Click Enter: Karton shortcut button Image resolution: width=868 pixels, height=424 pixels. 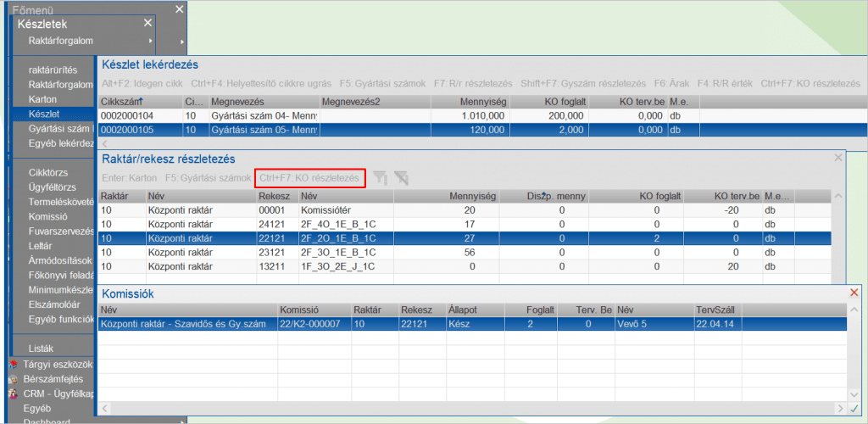[129, 178]
